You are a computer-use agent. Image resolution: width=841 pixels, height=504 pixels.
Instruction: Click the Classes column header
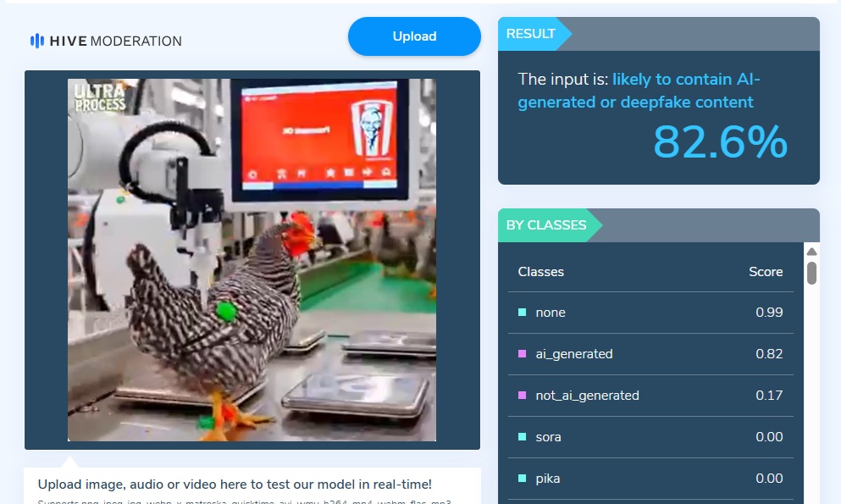point(541,272)
